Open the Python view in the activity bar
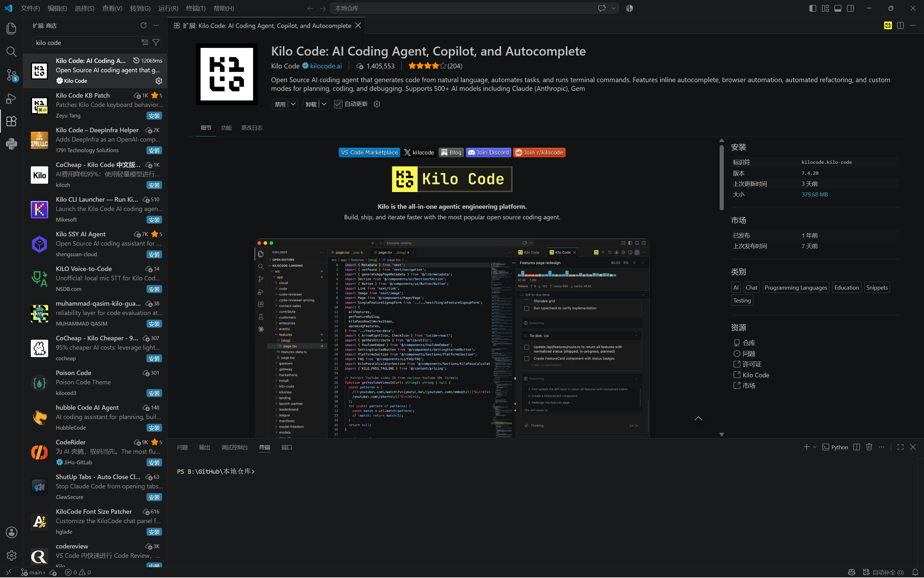 click(x=12, y=144)
